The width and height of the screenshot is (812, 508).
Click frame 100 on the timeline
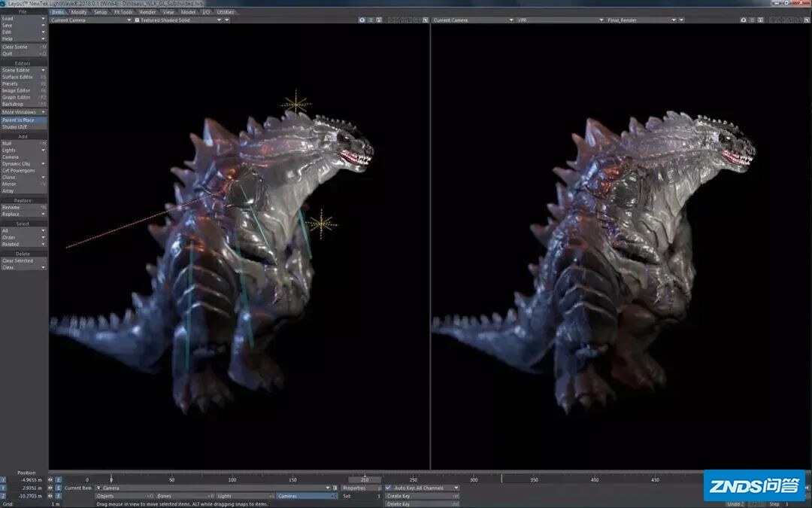coord(232,480)
